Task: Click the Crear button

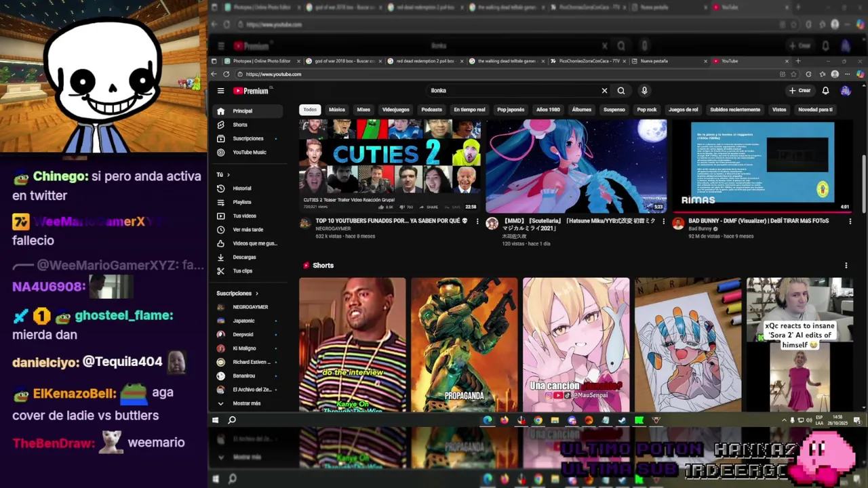Action: pyautogui.click(x=800, y=91)
